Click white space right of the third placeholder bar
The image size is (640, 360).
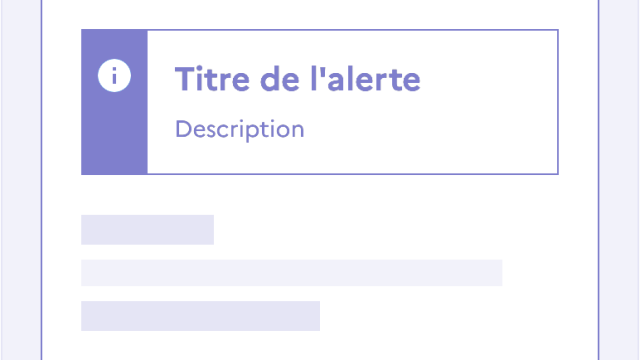pyautogui.click(x=459, y=316)
